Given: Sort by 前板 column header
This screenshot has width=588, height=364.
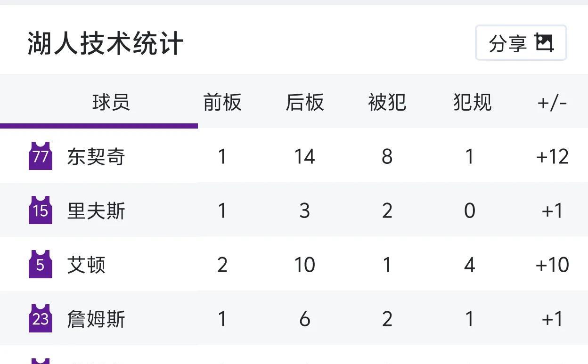Looking at the screenshot, I should point(222,102).
